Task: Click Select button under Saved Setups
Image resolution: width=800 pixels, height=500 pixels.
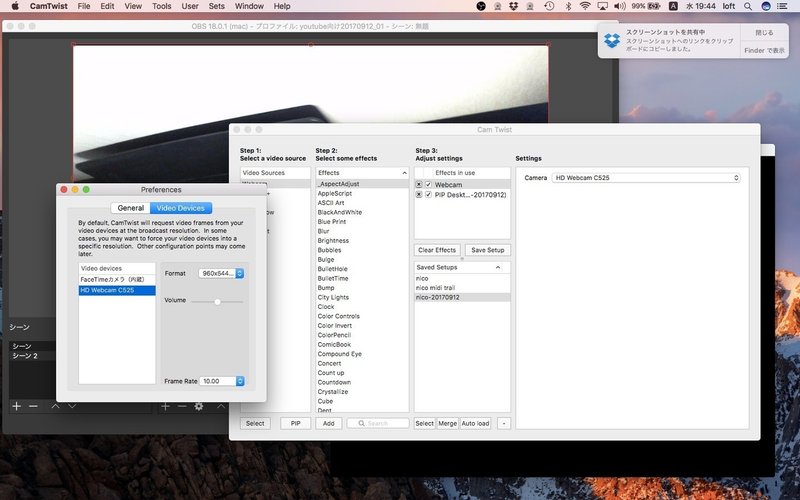Action: tap(424, 423)
